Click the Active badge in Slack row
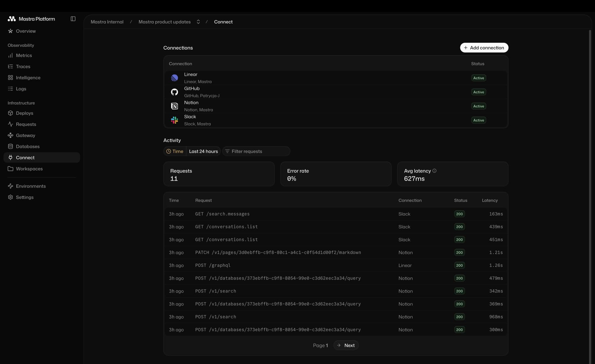The height and width of the screenshot is (364, 595). click(x=478, y=120)
